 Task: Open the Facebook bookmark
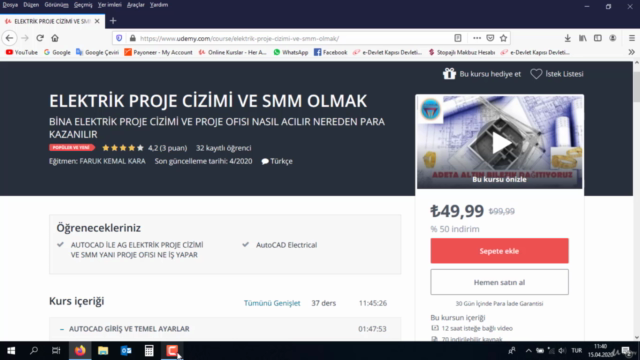tap(331, 52)
